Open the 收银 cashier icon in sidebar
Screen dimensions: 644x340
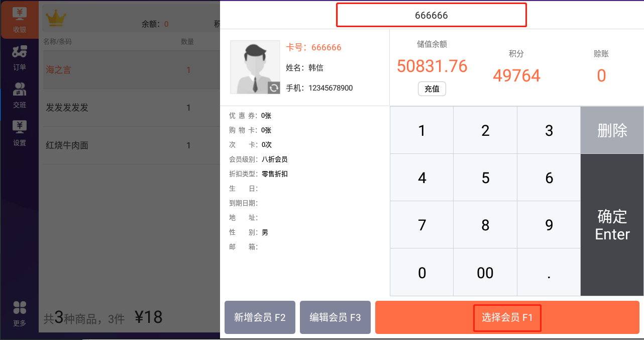(20, 20)
